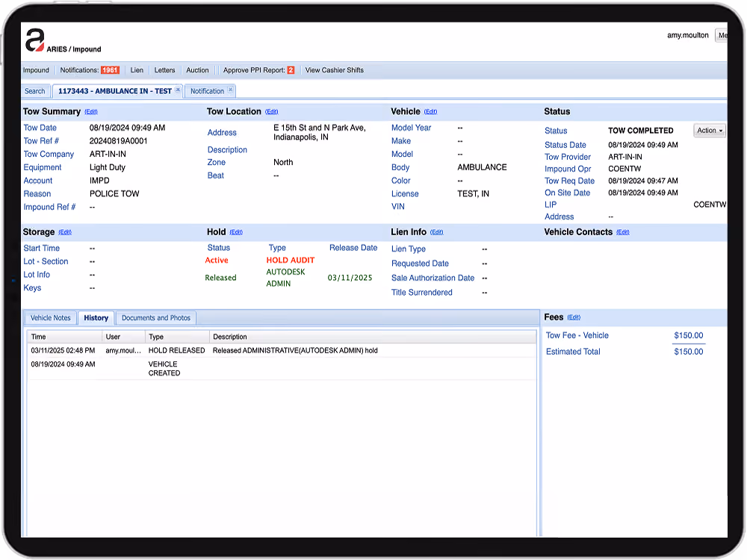Close the 1173443 - AMBULANCE IN - TEST tab
The width and height of the screenshot is (747, 560).
178,90
